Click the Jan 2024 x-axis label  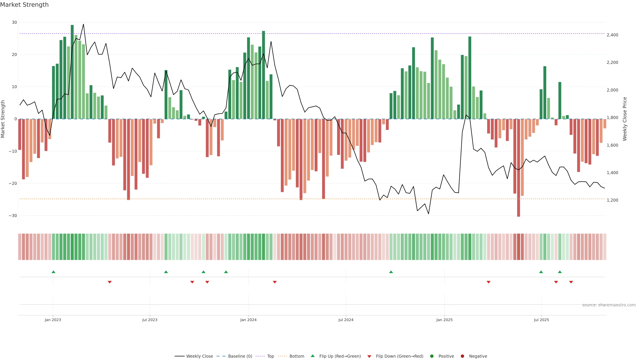[248, 320]
